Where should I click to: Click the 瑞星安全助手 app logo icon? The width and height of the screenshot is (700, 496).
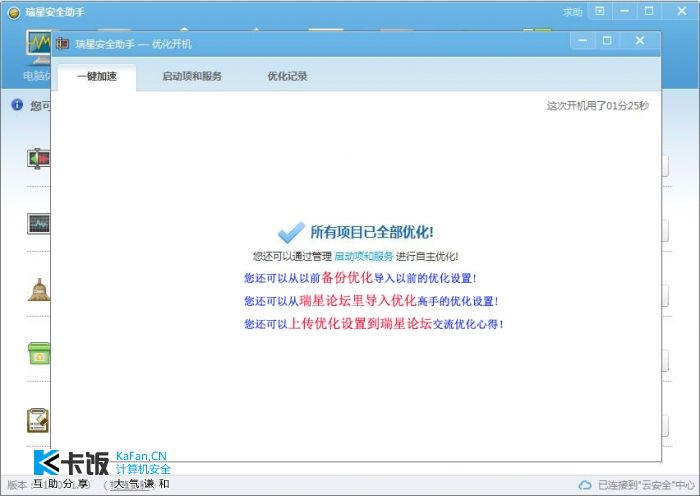pos(14,13)
